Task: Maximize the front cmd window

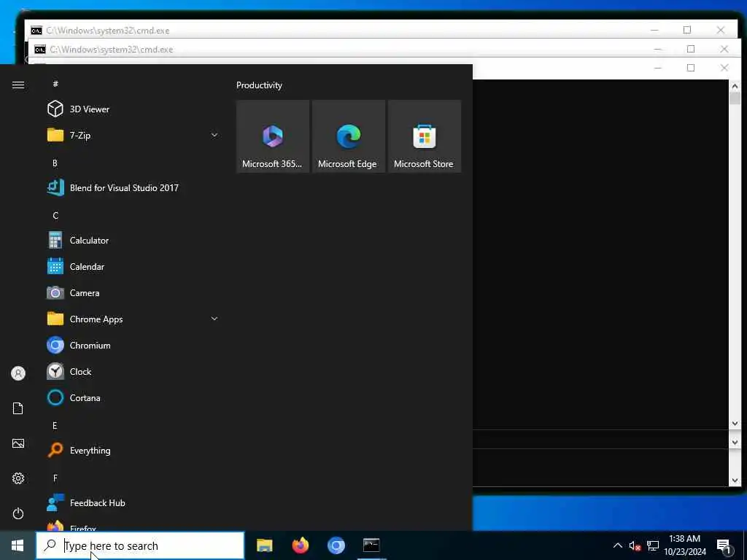Action: (x=690, y=68)
